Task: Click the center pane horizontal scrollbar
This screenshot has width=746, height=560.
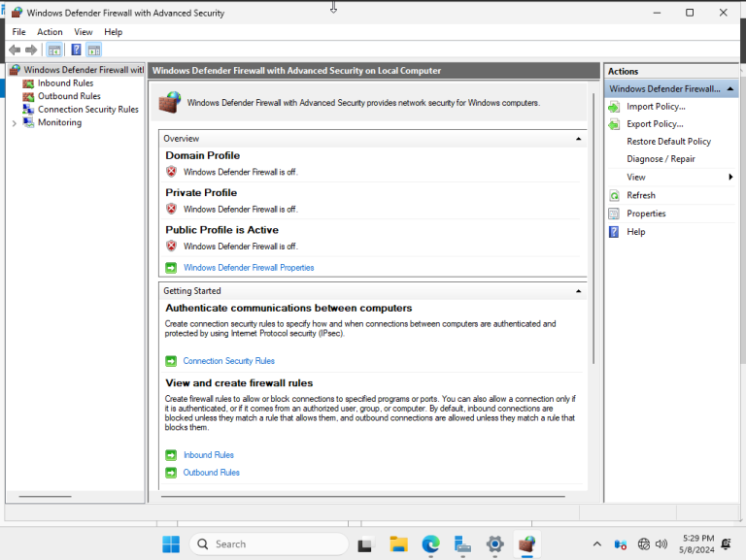Action: [x=363, y=496]
